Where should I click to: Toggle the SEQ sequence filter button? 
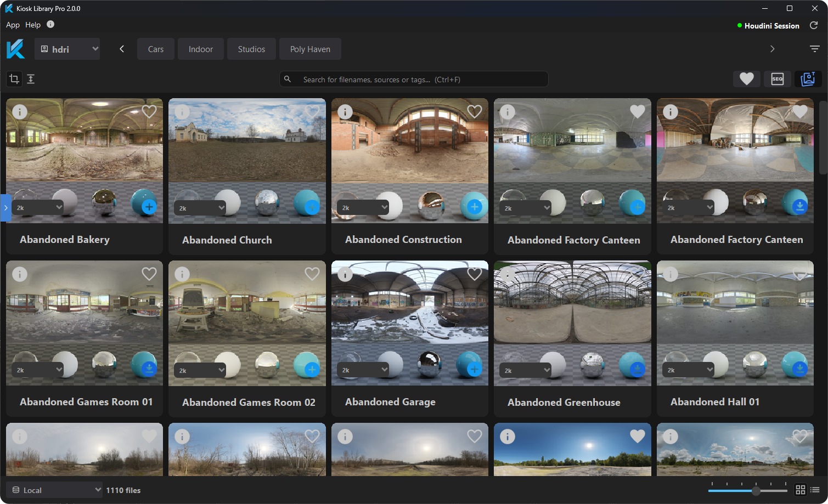click(x=777, y=79)
